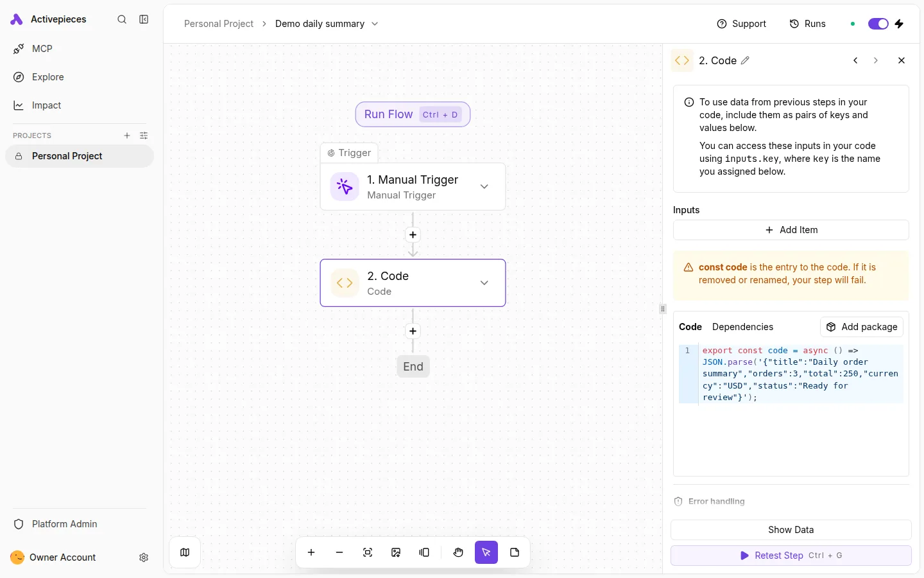Open Explore in the sidebar
Image resolution: width=924 pixels, height=578 pixels.
pos(80,77)
